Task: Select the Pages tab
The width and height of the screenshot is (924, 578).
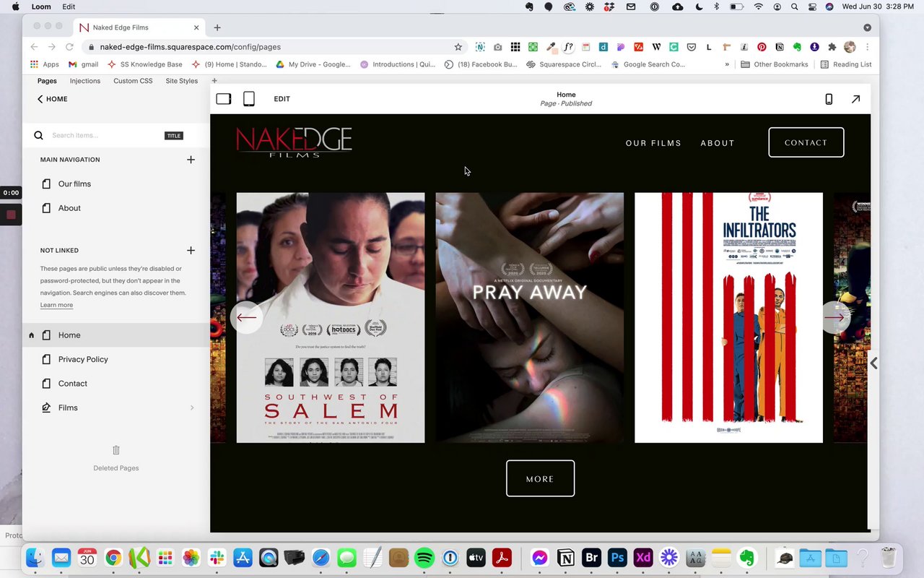Action: (x=47, y=81)
